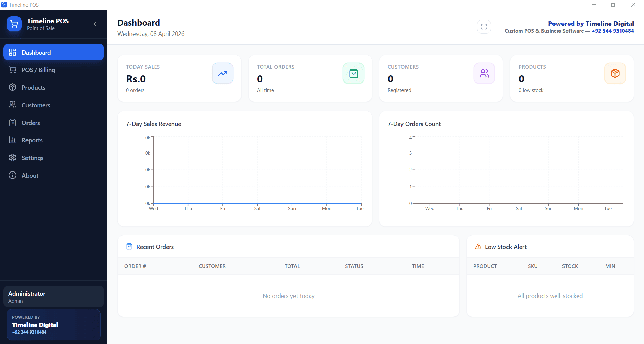Viewport: 644px width, 344px height.
Task: Click the orange package icon on Products card
Action: (615, 73)
